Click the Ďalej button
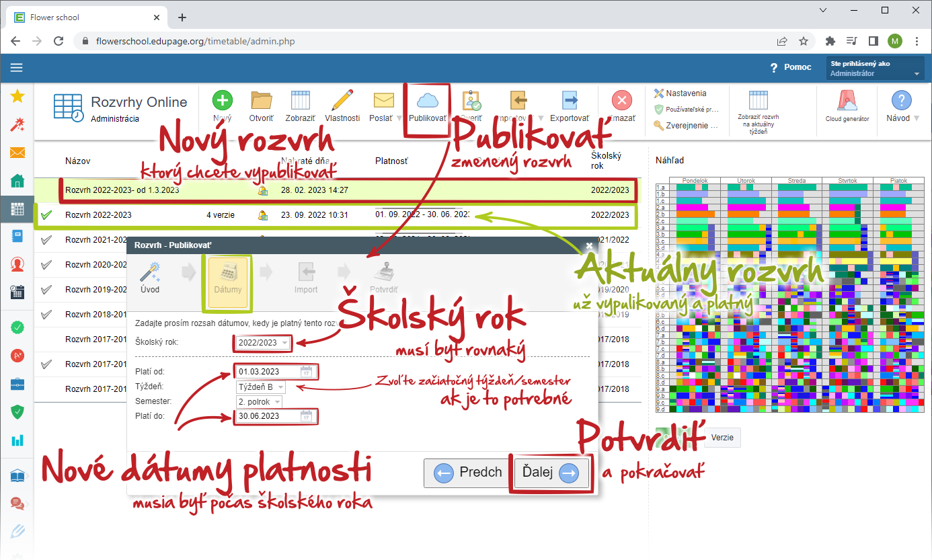Image resolution: width=932 pixels, height=560 pixels. tap(551, 473)
